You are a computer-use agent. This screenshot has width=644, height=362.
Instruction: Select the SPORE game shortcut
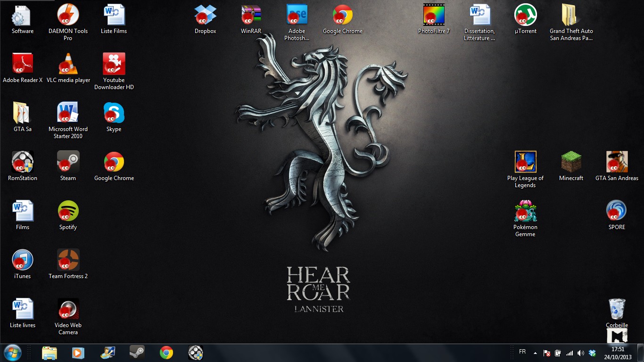tap(617, 212)
